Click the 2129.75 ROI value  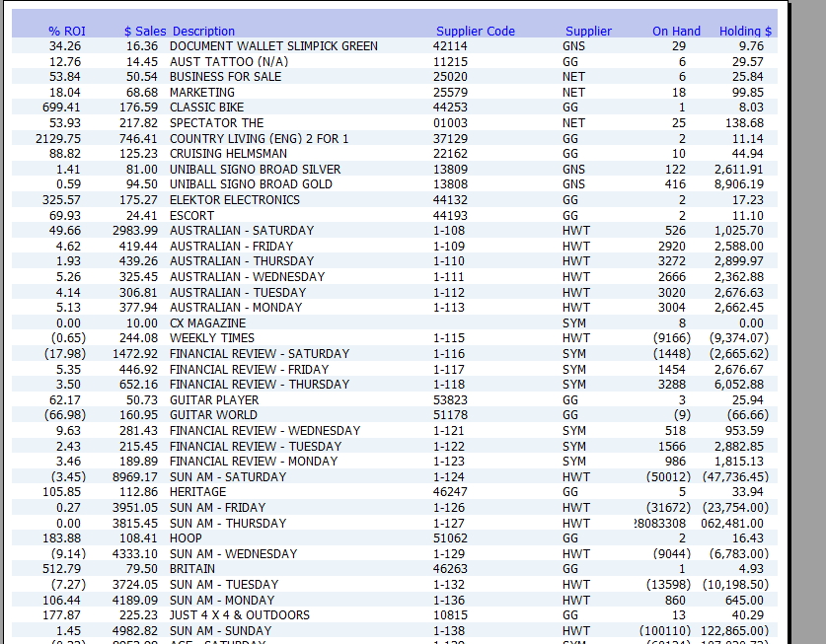[x=58, y=138]
